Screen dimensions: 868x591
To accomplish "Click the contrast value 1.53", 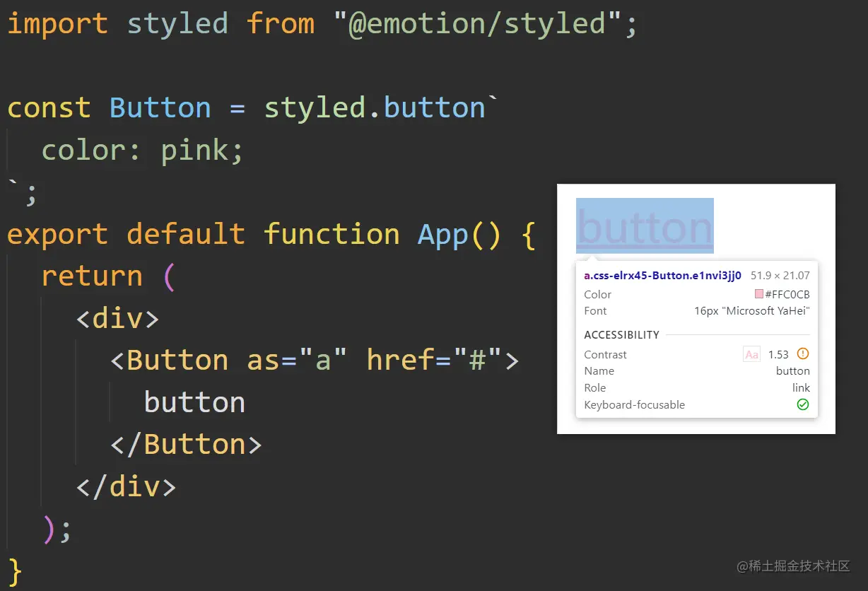I will [x=778, y=354].
